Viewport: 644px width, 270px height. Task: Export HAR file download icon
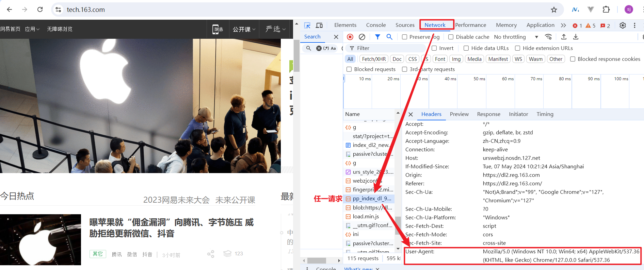[x=576, y=37]
